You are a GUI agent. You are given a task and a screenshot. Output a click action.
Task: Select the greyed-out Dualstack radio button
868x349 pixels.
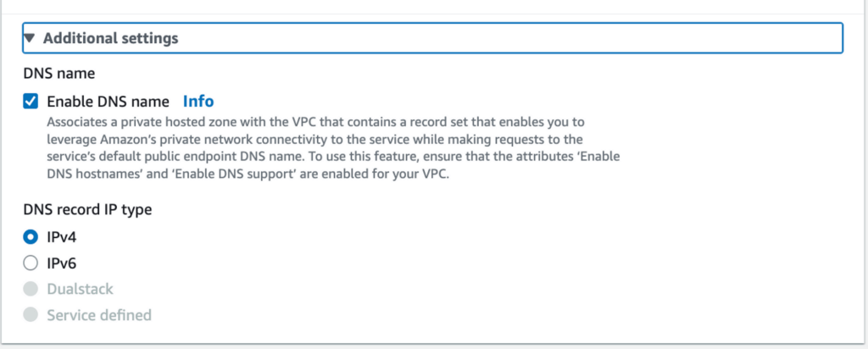tap(31, 290)
